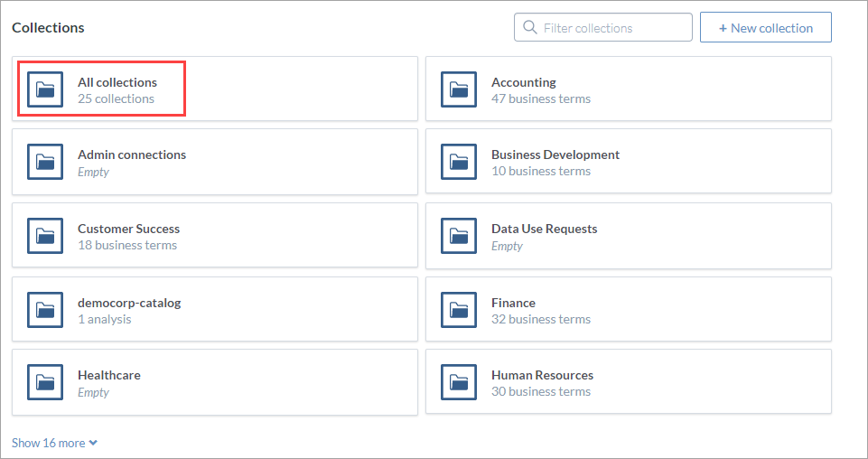
Task: Click the Admin connections folder icon
Action: coord(45,162)
